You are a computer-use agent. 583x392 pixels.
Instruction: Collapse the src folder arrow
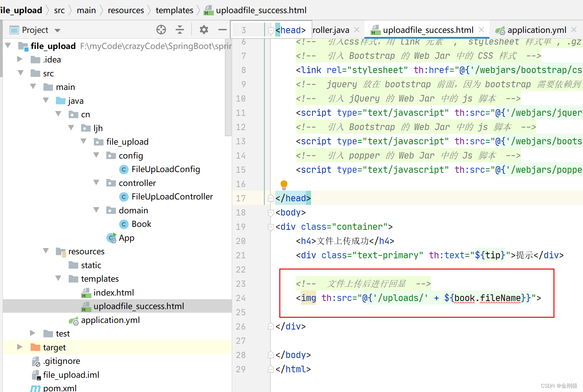pos(21,73)
